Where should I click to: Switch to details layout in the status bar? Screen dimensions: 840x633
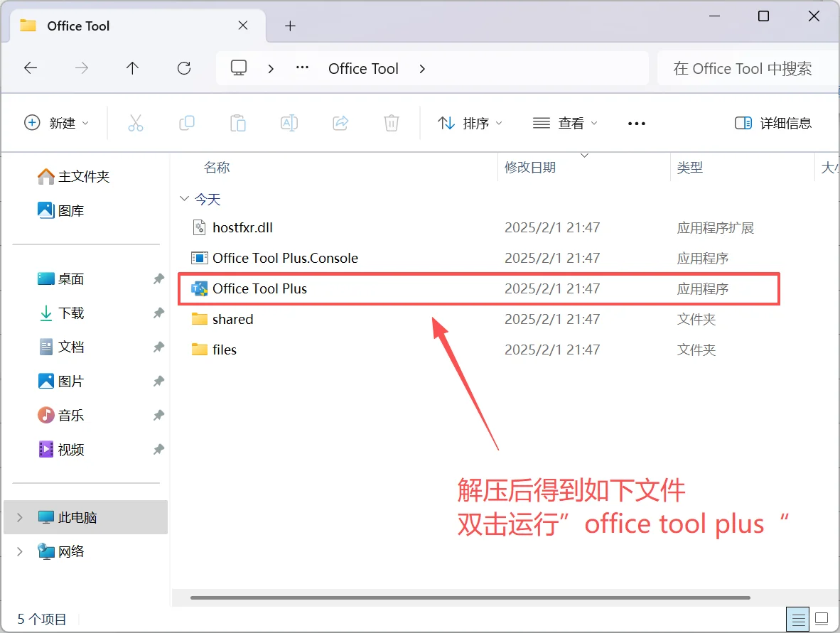(x=797, y=618)
